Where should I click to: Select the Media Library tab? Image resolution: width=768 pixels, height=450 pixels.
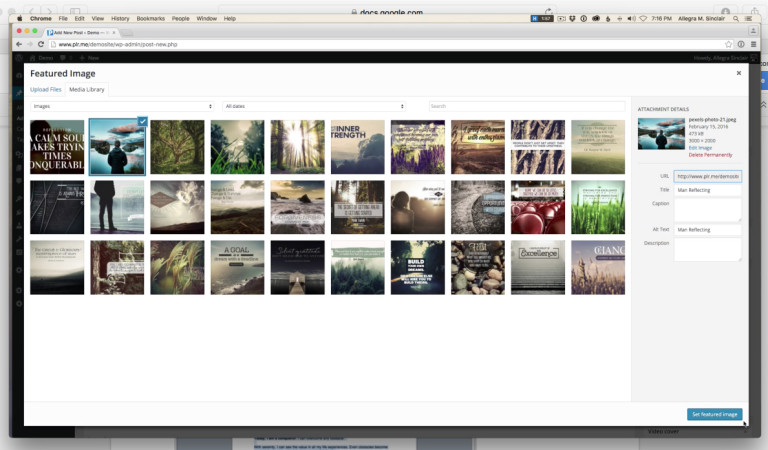pos(87,90)
